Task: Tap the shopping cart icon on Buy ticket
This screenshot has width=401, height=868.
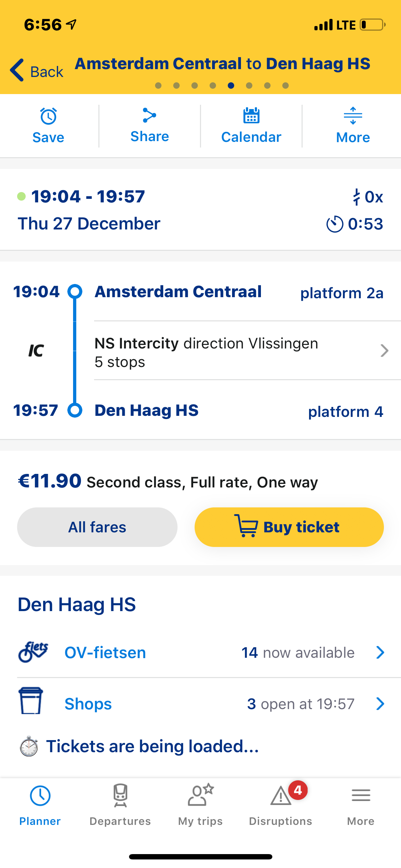Action: tap(246, 526)
